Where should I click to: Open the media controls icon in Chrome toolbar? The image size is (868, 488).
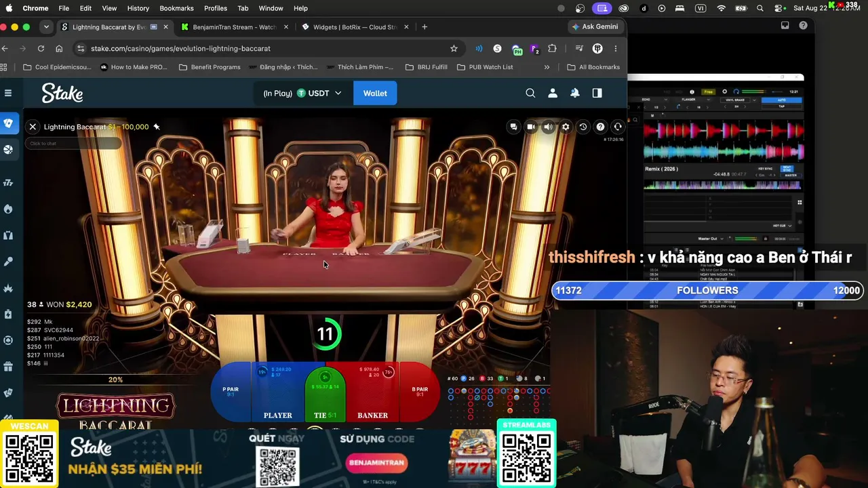pos(578,49)
